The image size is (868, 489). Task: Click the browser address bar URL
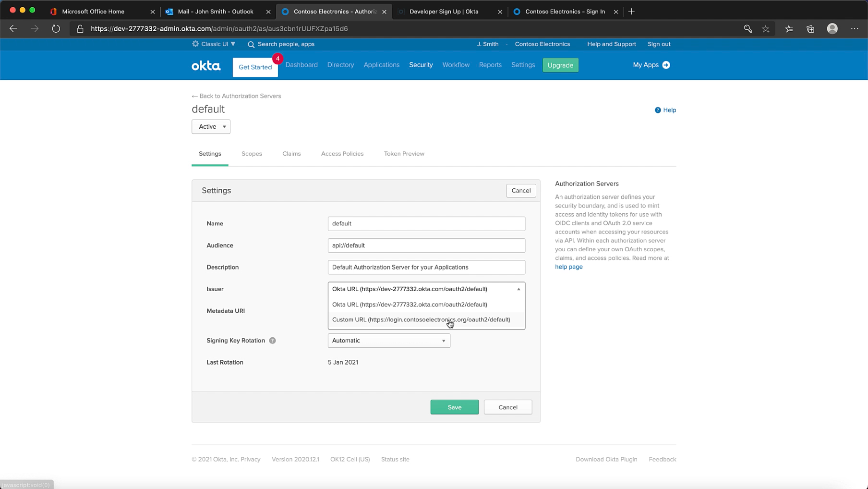click(219, 29)
